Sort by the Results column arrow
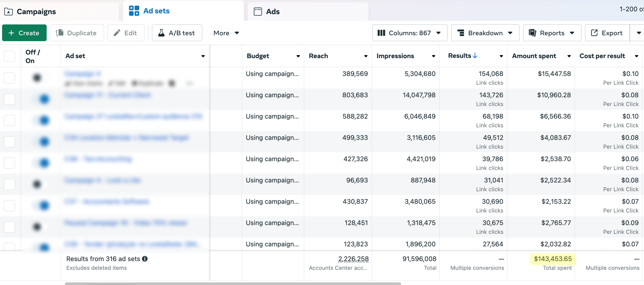644x285 pixels. [x=475, y=56]
